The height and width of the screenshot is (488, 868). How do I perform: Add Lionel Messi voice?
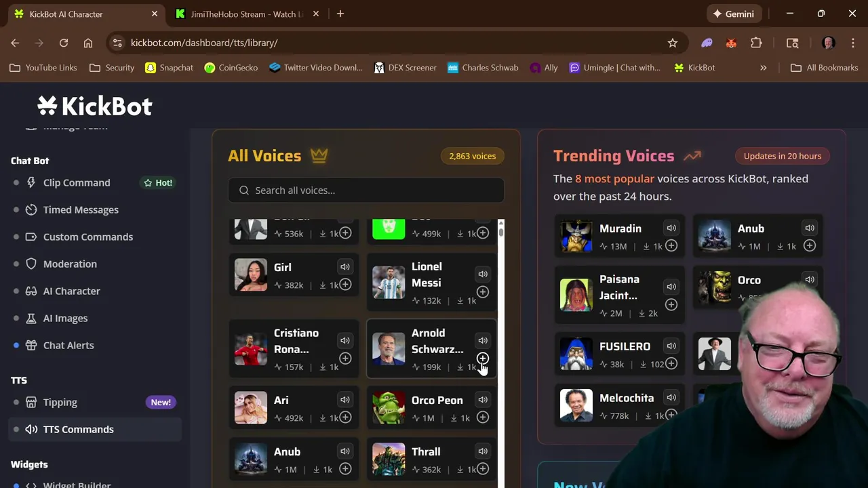[483, 292]
